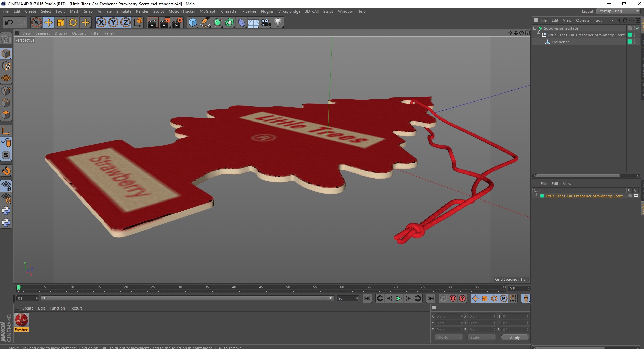Toggle Enable Snap button
Screen dimensions: 644x349
6,171
